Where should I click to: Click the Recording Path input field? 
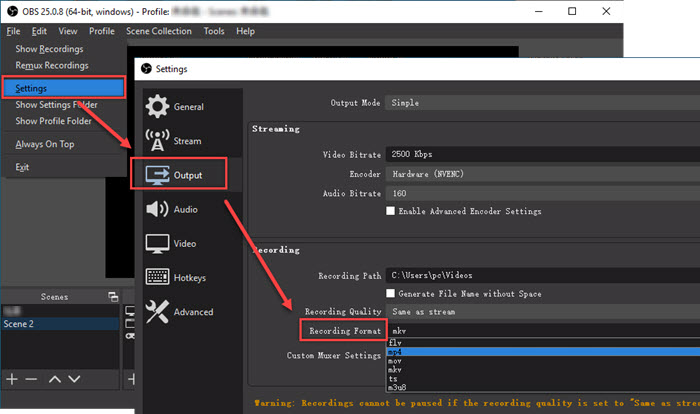pos(540,275)
